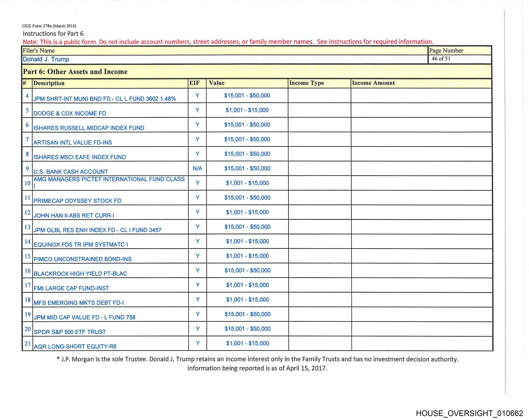Click the page number 46 of 51 field

tap(441, 59)
